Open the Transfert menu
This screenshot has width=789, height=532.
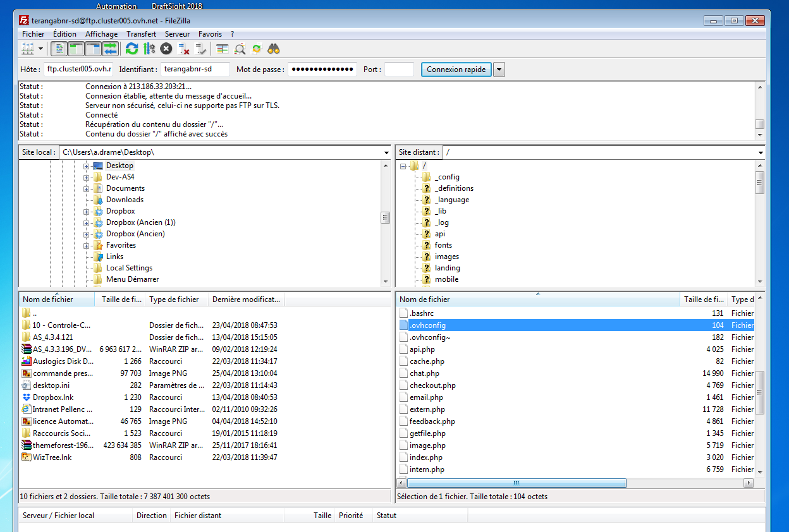(141, 34)
